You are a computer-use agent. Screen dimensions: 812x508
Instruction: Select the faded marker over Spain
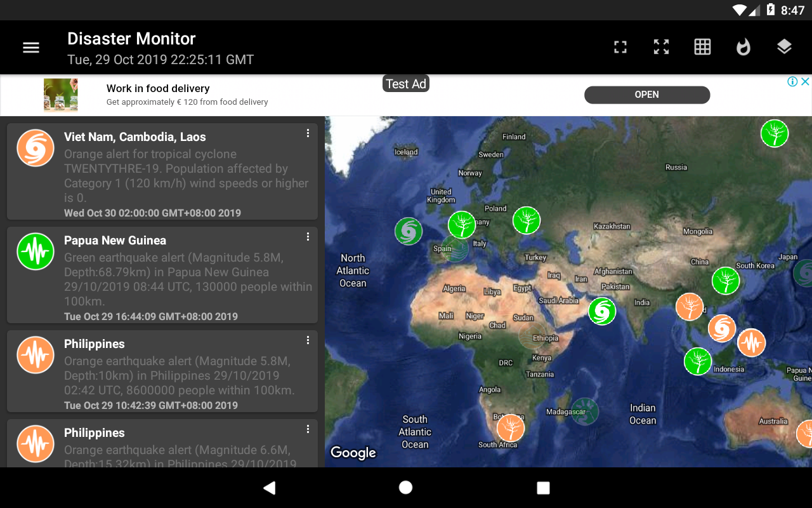point(455,248)
